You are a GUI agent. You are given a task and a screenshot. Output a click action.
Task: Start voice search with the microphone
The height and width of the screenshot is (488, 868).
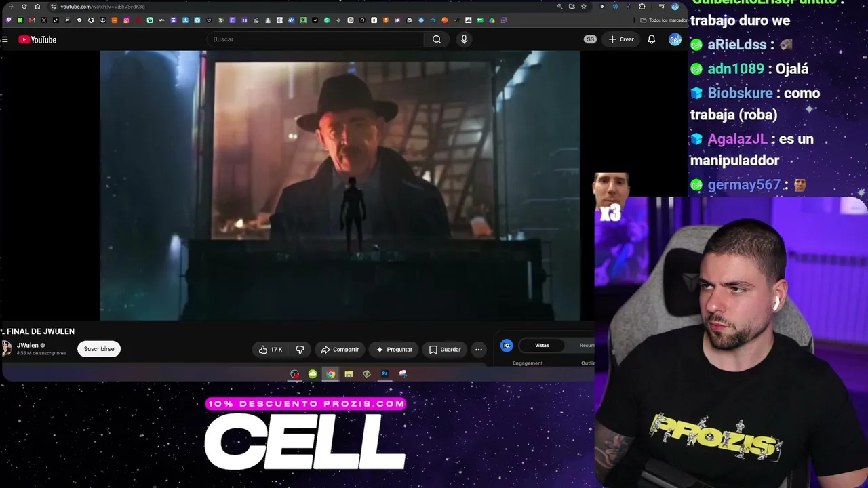tap(464, 39)
